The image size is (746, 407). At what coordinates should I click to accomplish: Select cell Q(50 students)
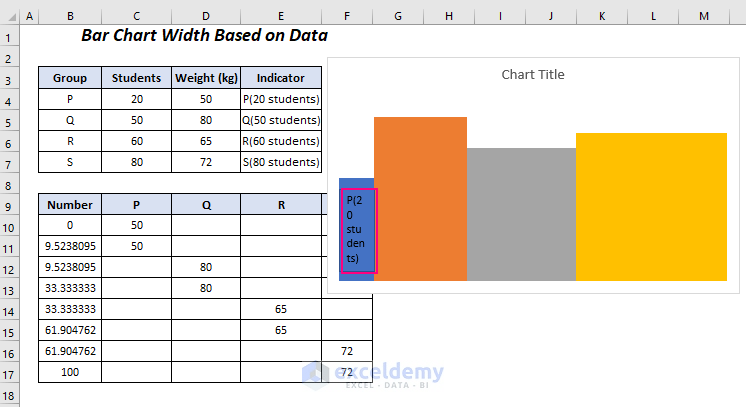281,120
